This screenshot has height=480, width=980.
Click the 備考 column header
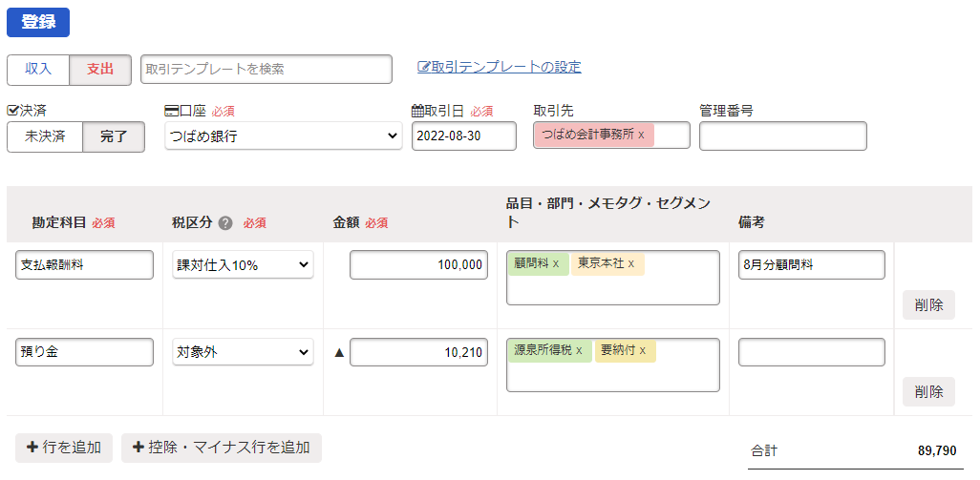pos(751,223)
